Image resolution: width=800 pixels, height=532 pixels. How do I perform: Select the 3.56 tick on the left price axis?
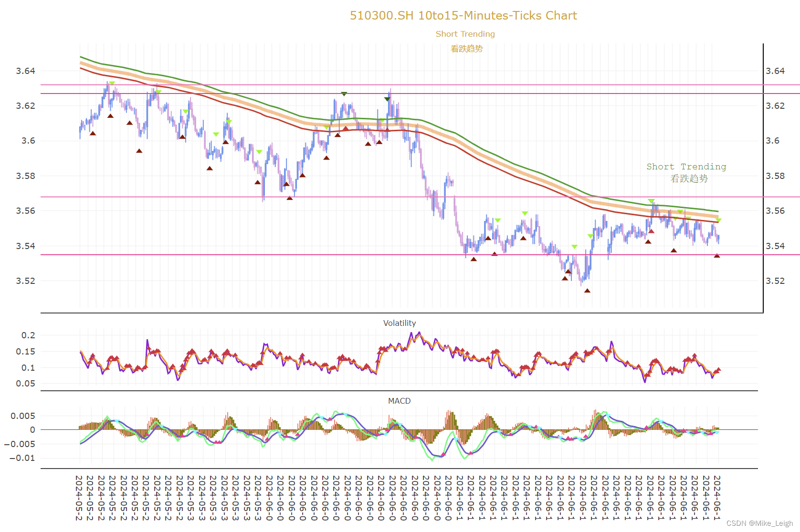26,211
